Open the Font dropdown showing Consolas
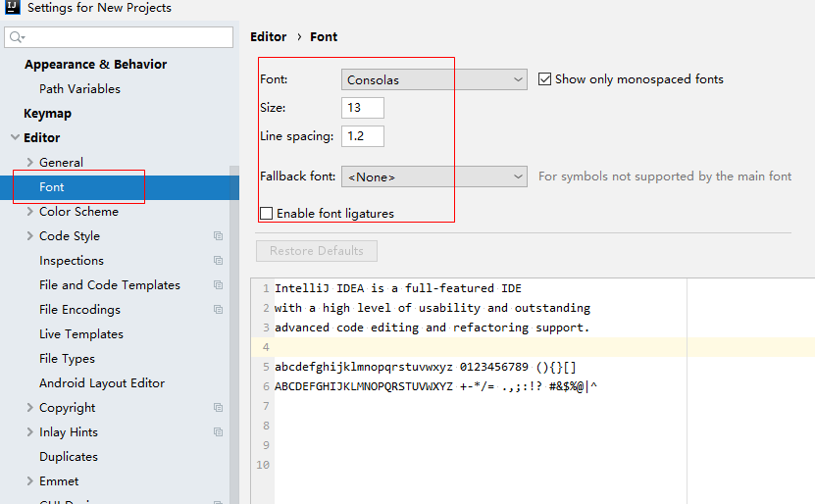Image resolution: width=815 pixels, height=504 pixels. [x=434, y=79]
